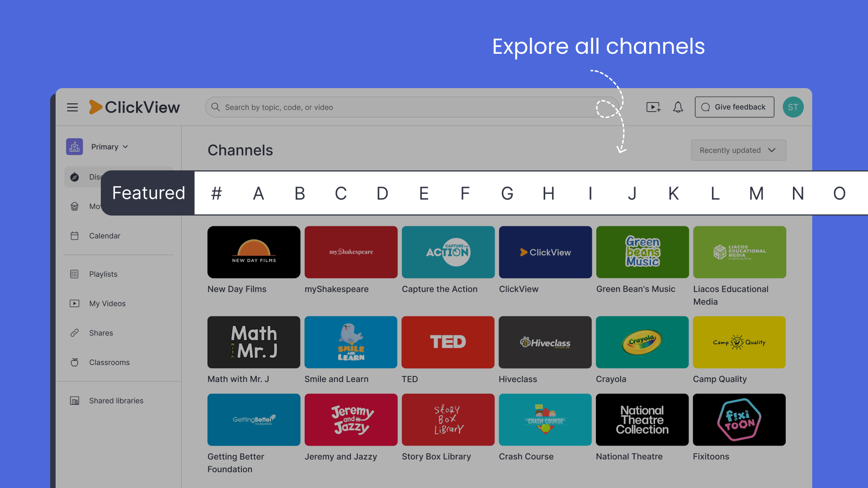
Task: Open the myShakespeare channel thumbnail
Action: 351,252
